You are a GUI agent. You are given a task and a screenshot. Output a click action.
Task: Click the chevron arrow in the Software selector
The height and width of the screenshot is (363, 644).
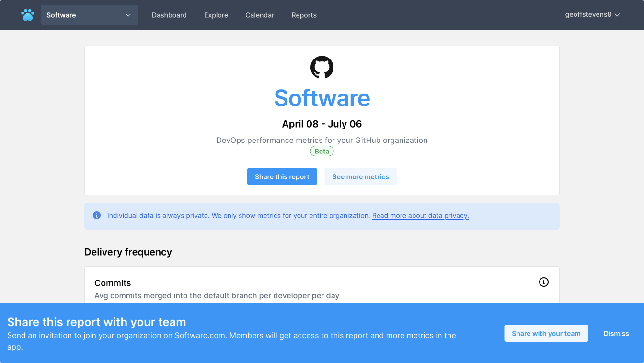[x=128, y=15]
